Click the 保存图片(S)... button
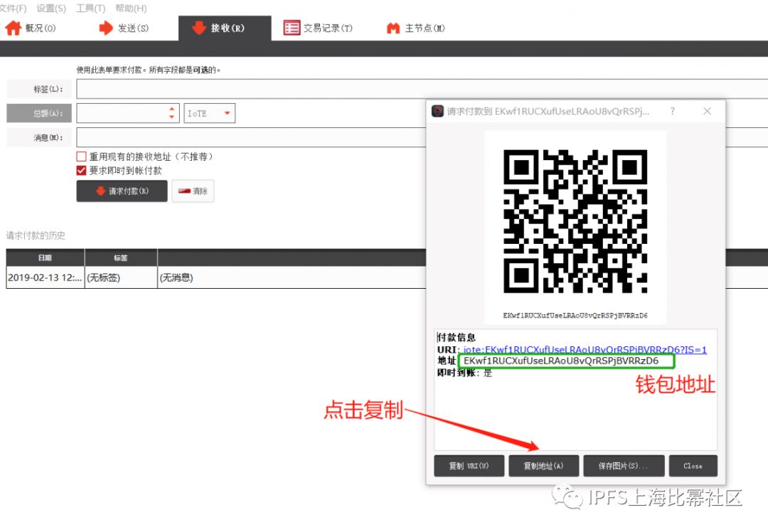768x532 pixels. tap(624, 466)
